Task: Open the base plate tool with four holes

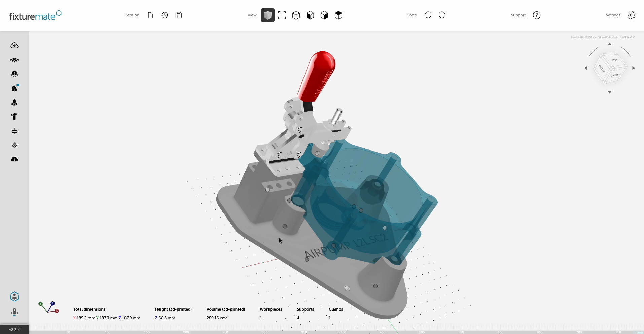Action: (x=14, y=60)
